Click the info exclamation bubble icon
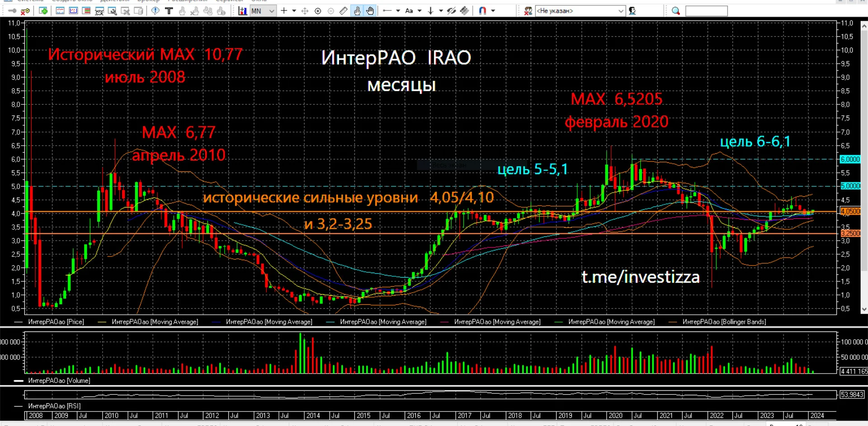This screenshot has width=868, height=426. click(156, 11)
